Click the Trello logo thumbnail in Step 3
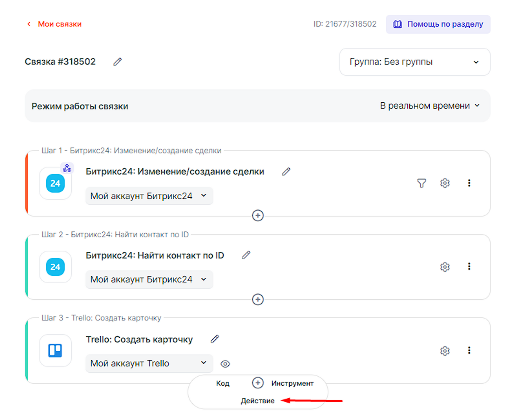This screenshot has width=526, height=420. click(55, 350)
